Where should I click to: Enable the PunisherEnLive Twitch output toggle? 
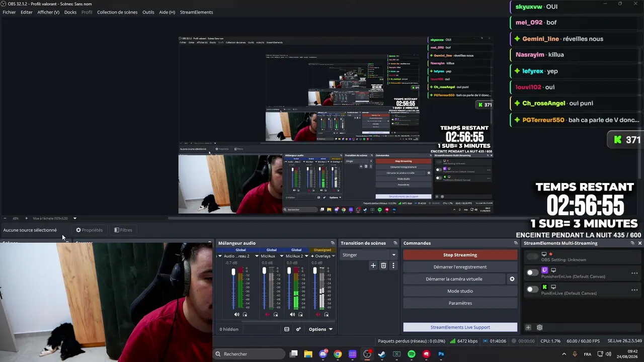pos(532,273)
